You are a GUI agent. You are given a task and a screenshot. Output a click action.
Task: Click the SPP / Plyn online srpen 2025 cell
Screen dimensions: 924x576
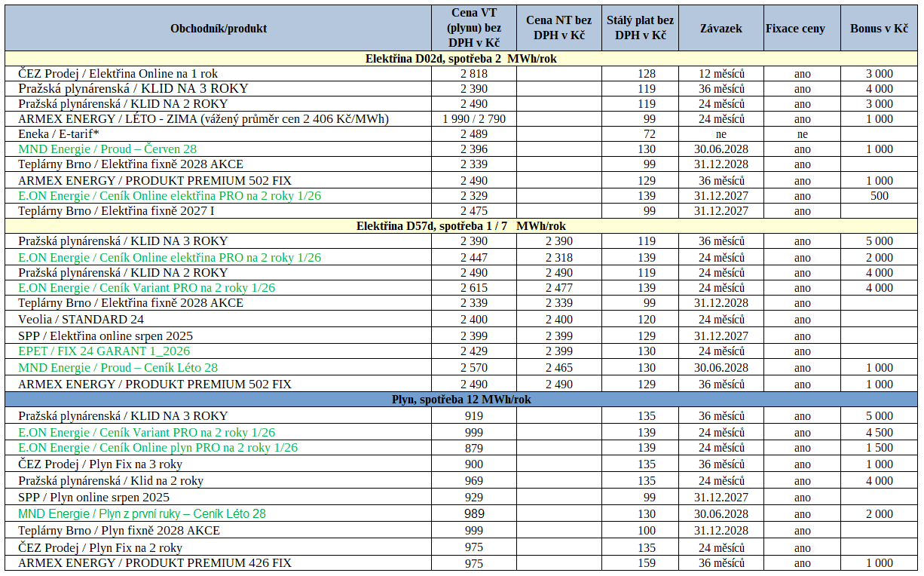pyautogui.click(x=93, y=498)
